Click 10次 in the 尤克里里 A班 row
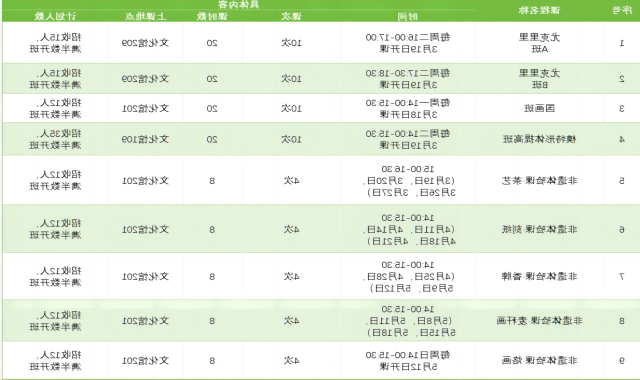 tap(291, 43)
